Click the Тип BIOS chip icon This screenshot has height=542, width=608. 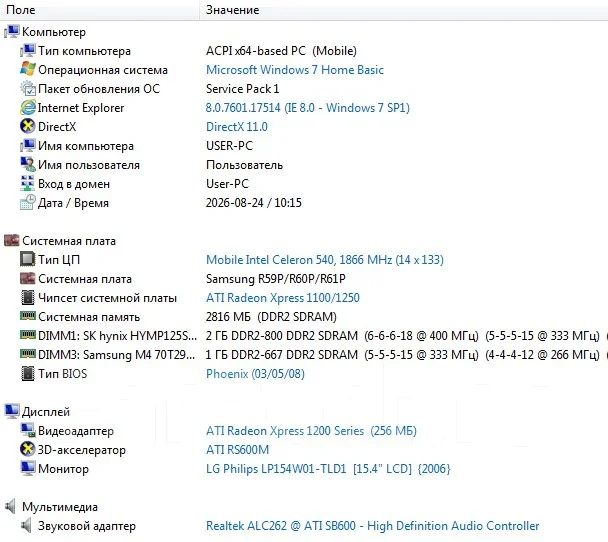[28, 373]
